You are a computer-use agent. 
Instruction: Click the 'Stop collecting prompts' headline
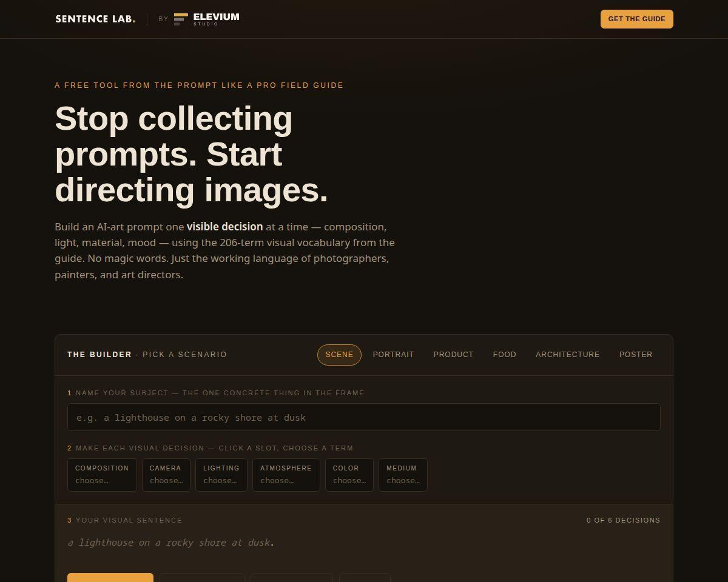click(x=191, y=154)
